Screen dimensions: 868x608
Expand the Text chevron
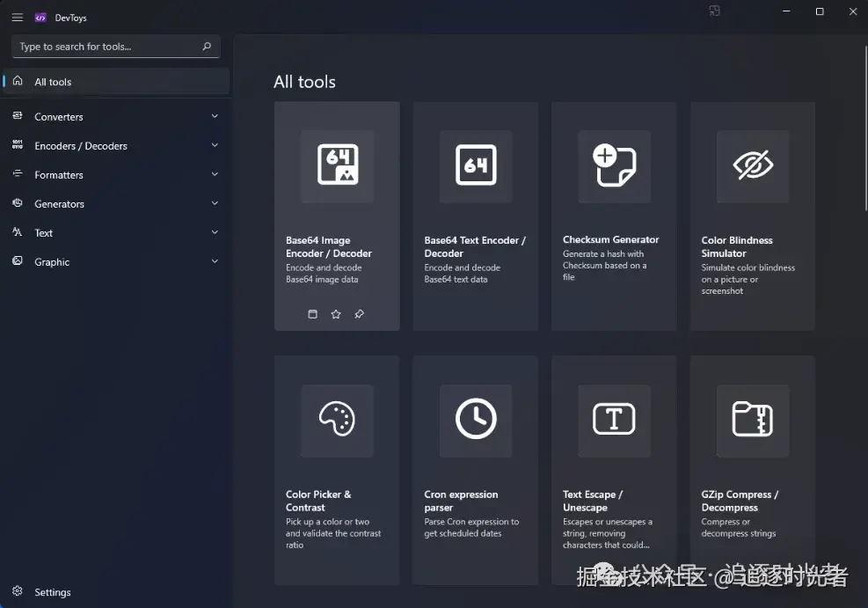pos(215,232)
